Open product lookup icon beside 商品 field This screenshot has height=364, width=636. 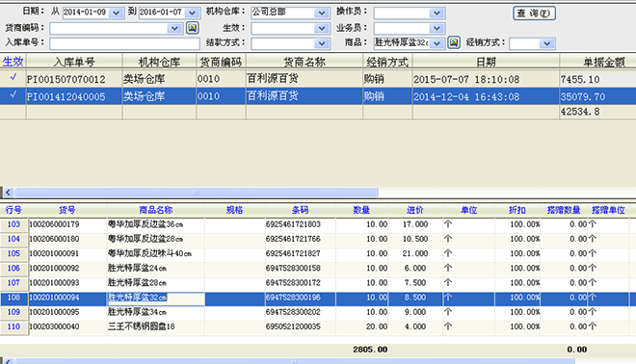454,42
